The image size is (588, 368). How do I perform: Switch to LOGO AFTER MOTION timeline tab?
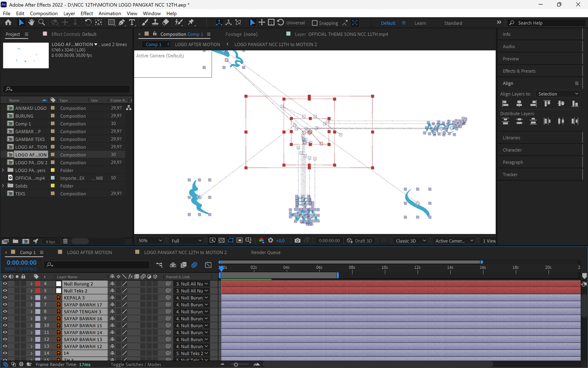click(89, 252)
